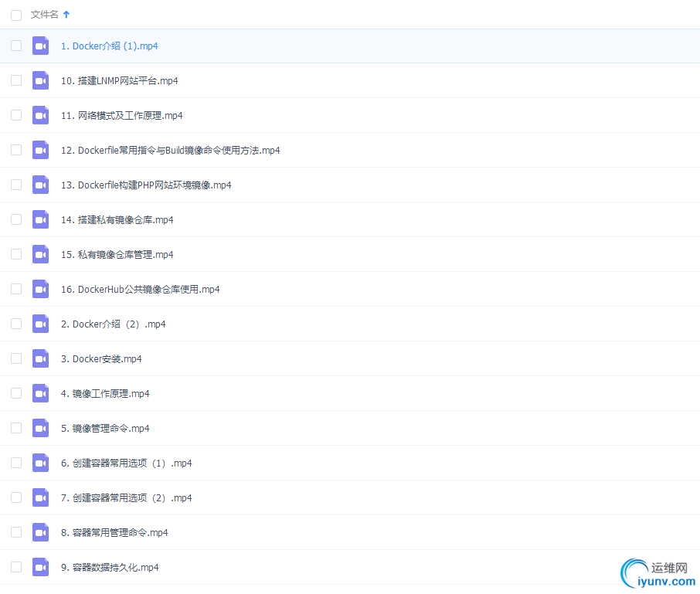Open '12. Dockerfile常用指令与Build镜像命令使用方法.mp4'
The width and height of the screenshot is (700, 594).
pos(168,150)
